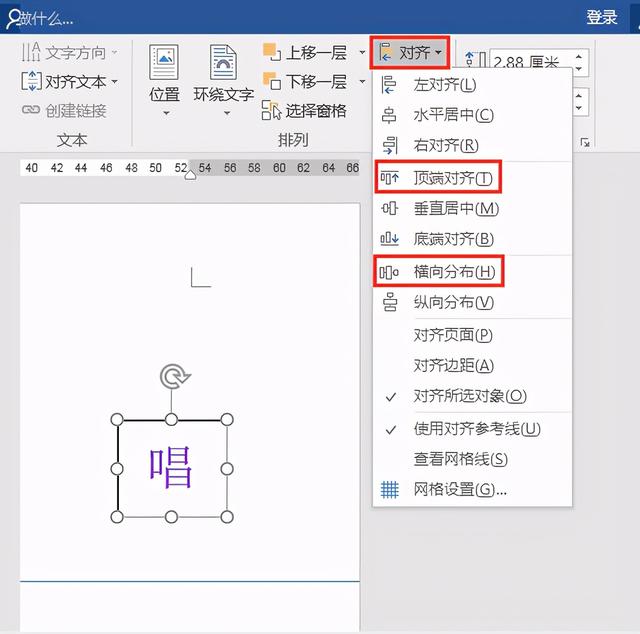Open 网格设置(G)... menu text
The image size is (640, 634).
460,489
